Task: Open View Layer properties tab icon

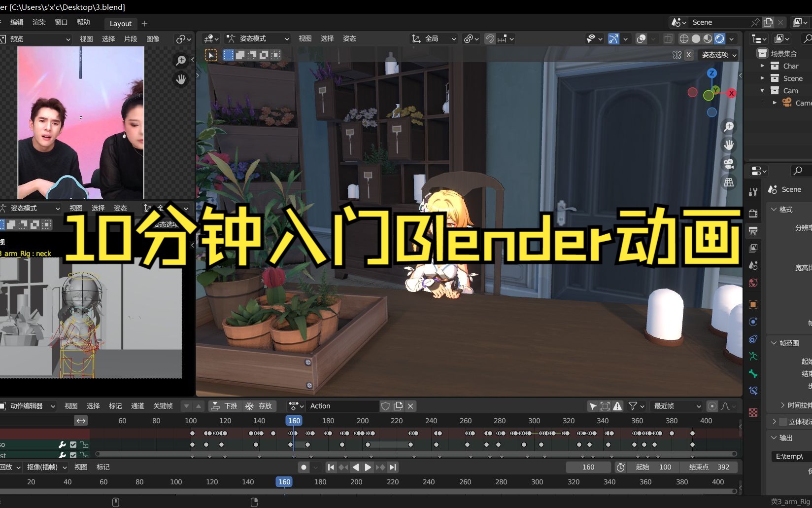Action: [753, 248]
